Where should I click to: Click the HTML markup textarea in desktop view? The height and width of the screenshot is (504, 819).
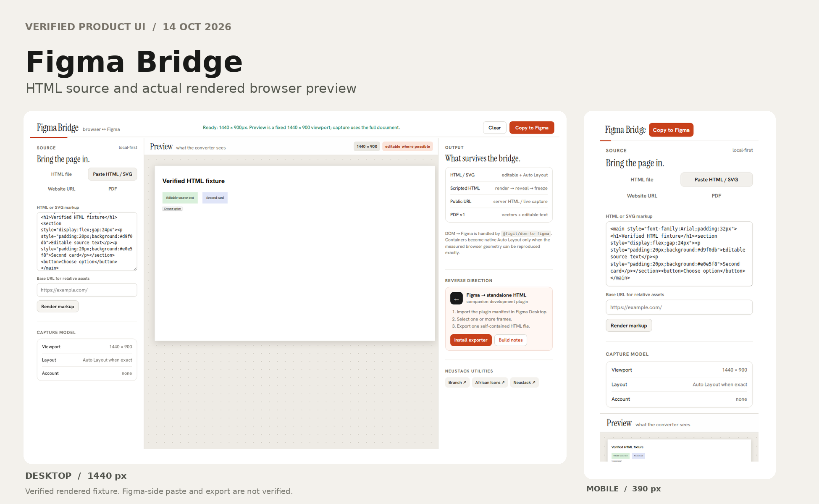click(x=87, y=241)
